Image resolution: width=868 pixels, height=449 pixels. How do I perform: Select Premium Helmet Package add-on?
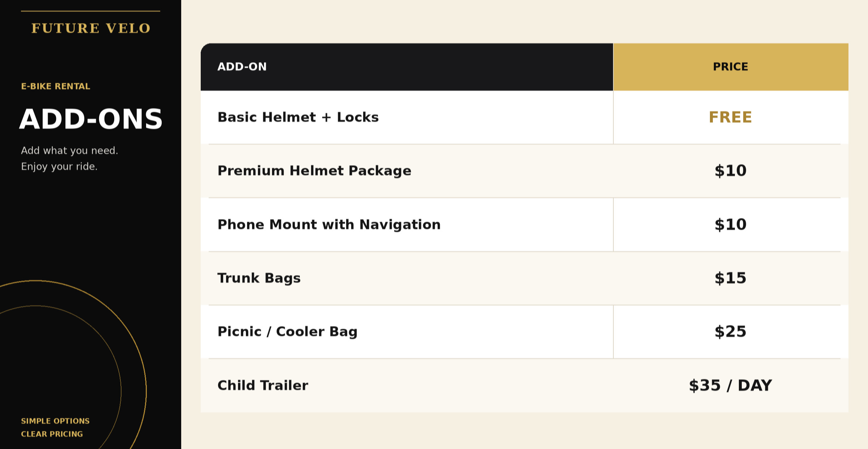click(314, 171)
